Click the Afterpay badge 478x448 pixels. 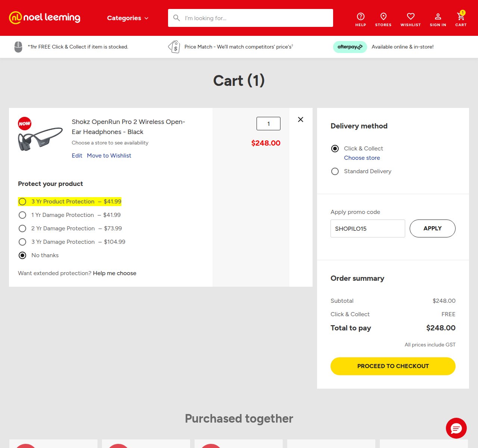[350, 47]
